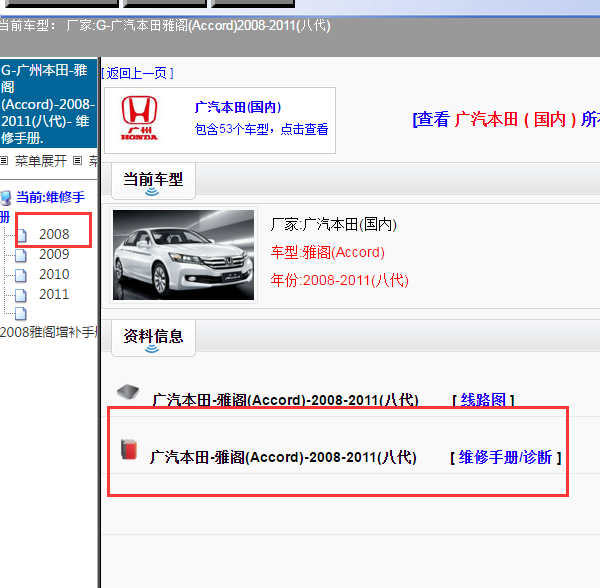Screen dimensions: 600x588
Task: Select 2008 in the manual tree
Action: 54,234
